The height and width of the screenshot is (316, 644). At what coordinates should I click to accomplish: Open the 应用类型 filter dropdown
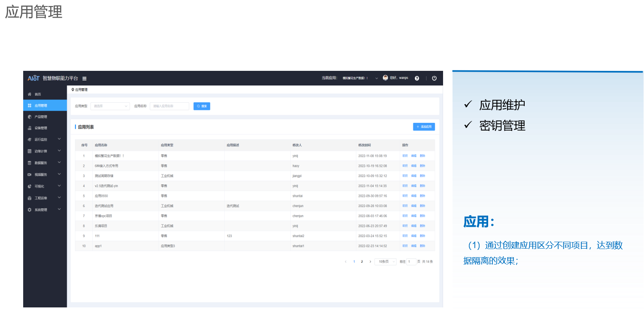(110, 106)
